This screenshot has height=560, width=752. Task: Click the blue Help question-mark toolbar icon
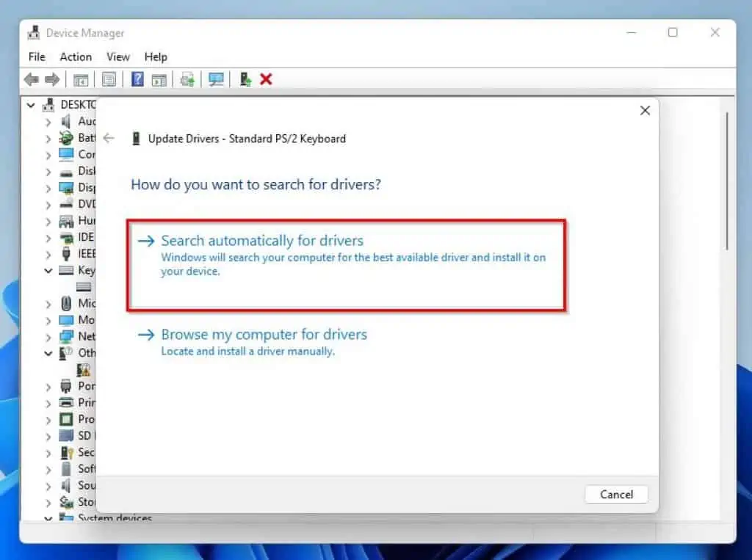click(137, 79)
